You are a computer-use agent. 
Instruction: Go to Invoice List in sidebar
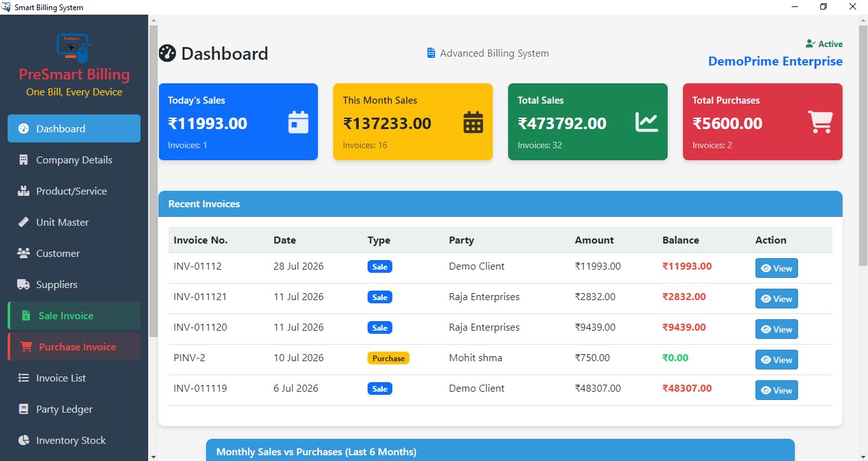[74, 378]
